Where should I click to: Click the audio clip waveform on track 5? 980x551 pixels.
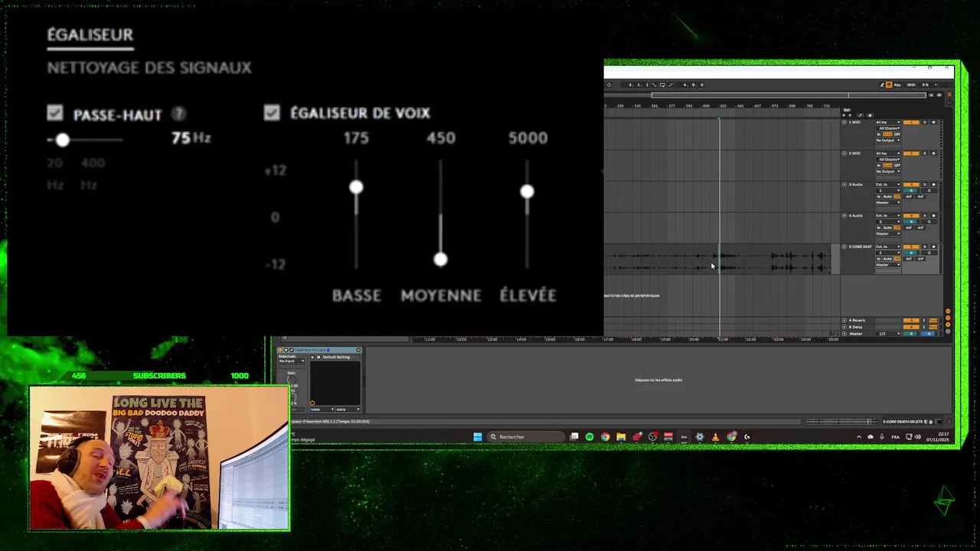717,262
